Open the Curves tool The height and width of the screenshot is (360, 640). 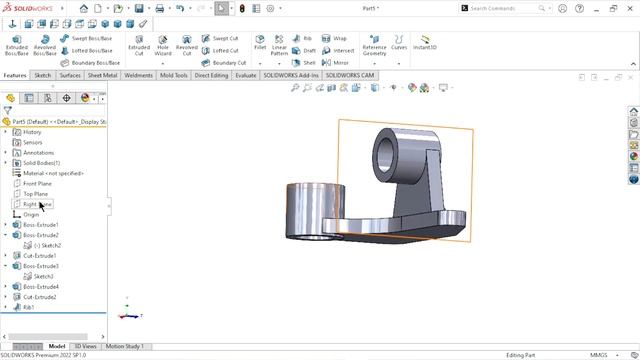pyautogui.click(x=399, y=42)
